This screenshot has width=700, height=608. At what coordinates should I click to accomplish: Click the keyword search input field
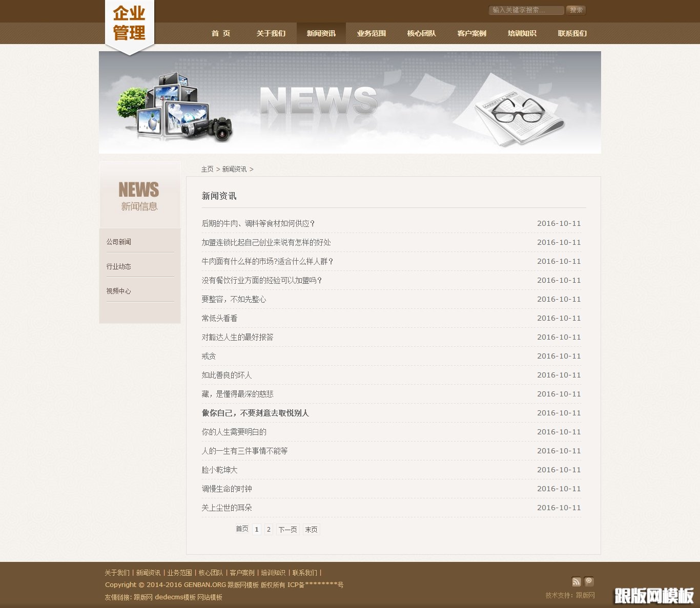coord(526,10)
